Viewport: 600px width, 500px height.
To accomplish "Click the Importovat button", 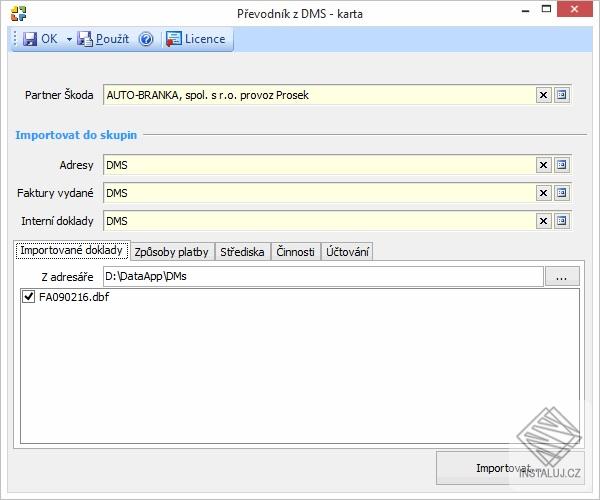I will click(510, 468).
